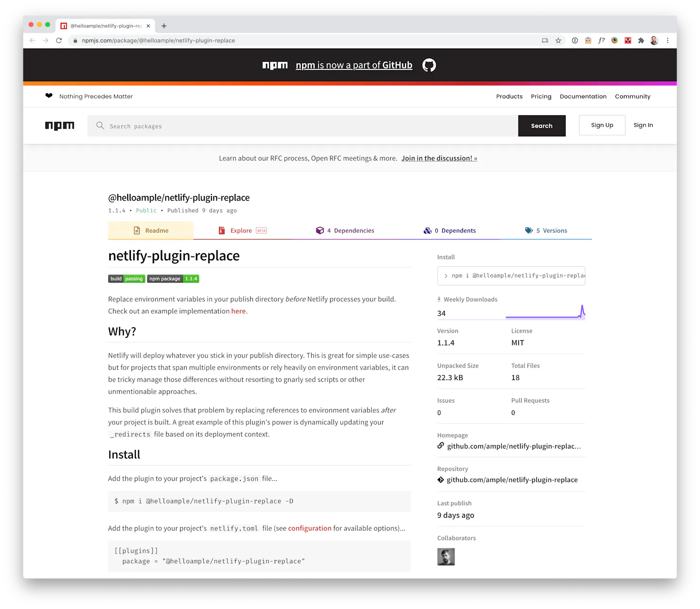Open the 4 Dependencies tab
This screenshot has width=700, height=609.
click(x=345, y=230)
